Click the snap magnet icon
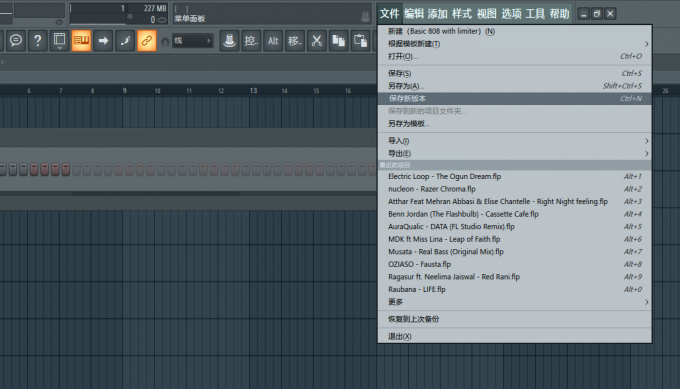The image size is (680, 389). pos(165,42)
